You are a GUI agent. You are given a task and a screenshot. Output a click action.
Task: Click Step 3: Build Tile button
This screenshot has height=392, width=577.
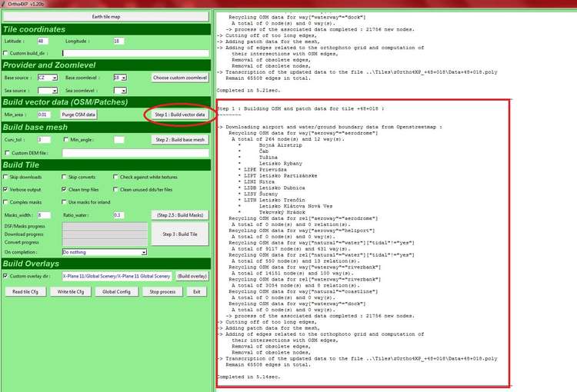pyautogui.click(x=180, y=234)
